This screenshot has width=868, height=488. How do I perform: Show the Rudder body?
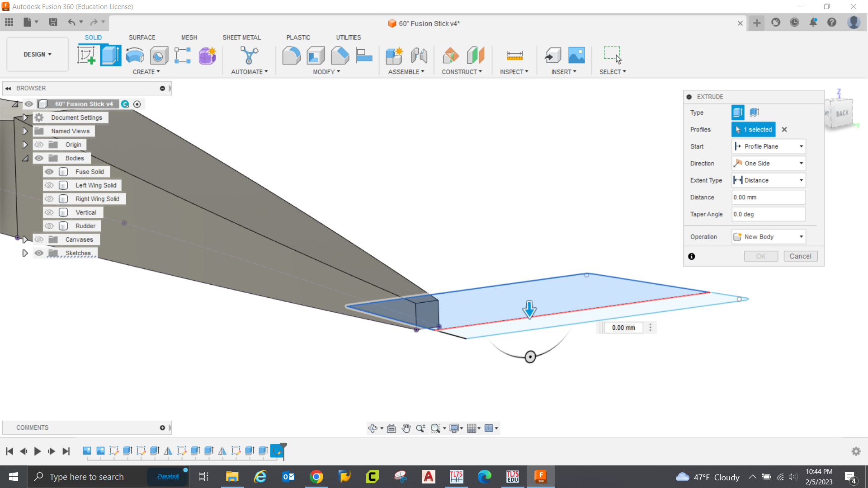(49, 226)
